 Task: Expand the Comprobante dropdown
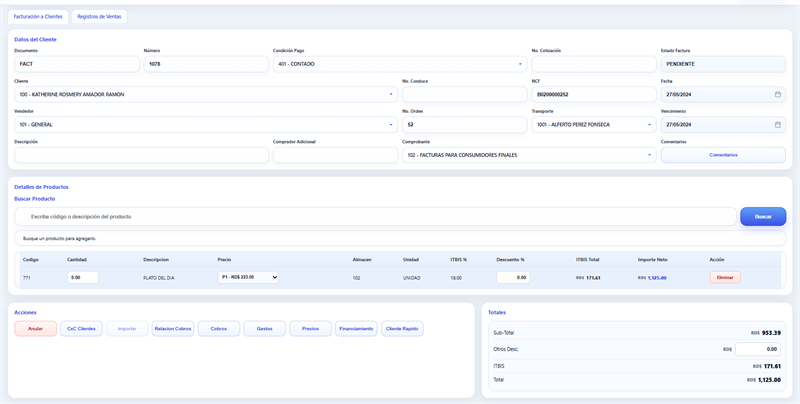point(650,155)
